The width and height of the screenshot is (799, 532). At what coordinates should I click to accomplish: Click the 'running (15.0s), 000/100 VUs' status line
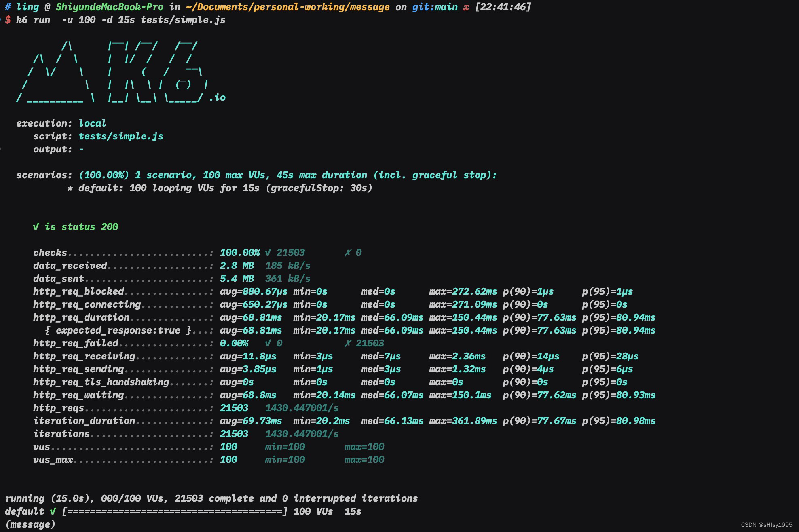pyautogui.click(x=211, y=498)
